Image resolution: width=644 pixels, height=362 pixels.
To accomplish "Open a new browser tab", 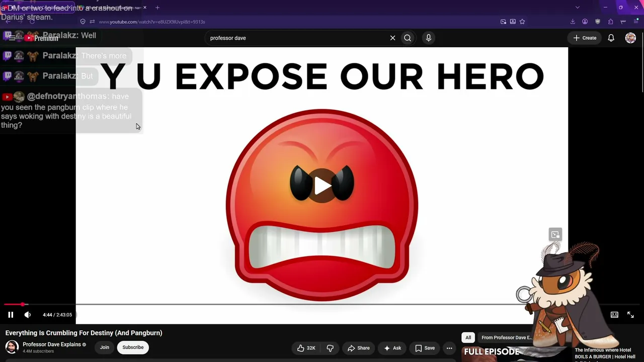I will click(157, 8).
